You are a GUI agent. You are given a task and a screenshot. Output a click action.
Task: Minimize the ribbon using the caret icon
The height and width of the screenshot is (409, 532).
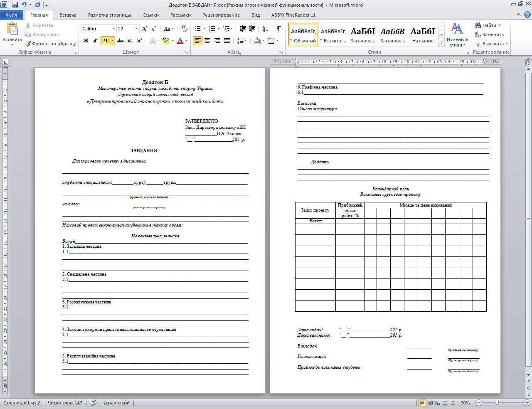click(518, 15)
